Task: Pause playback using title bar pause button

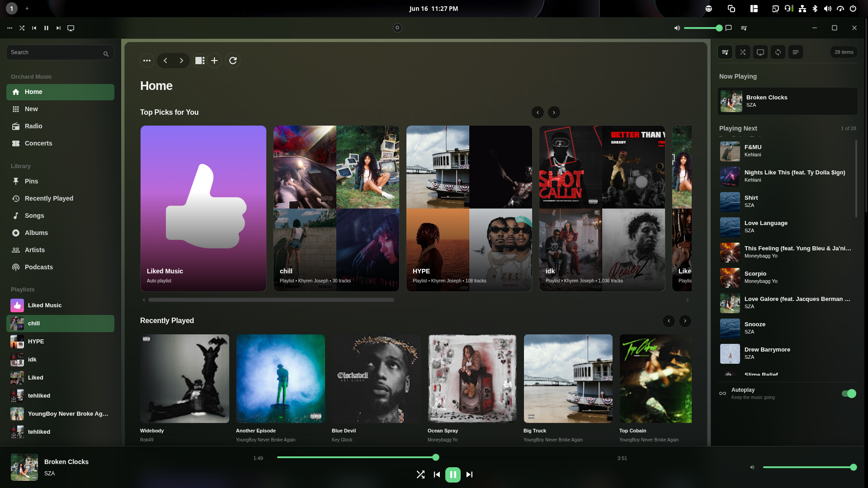Action: tap(46, 28)
